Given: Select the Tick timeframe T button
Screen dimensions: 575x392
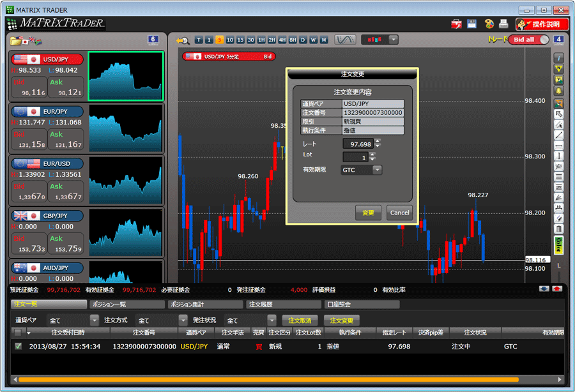Looking at the screenshot, I should click(199, 40).
